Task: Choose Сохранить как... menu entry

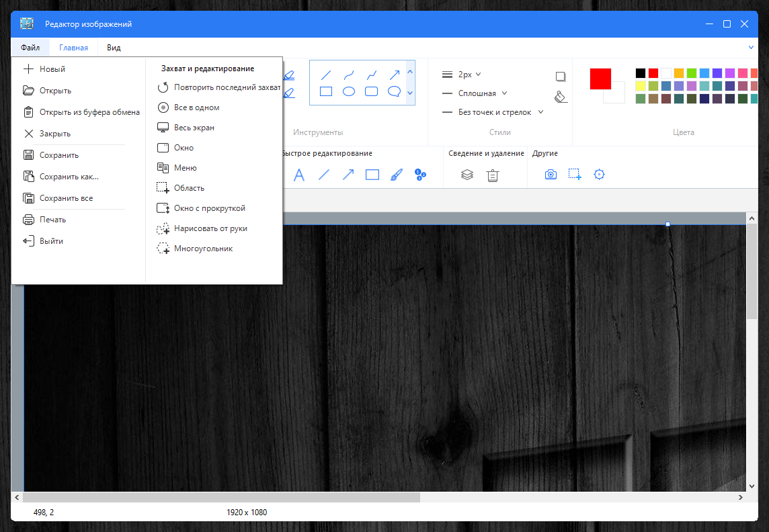Action: point(79,177)
